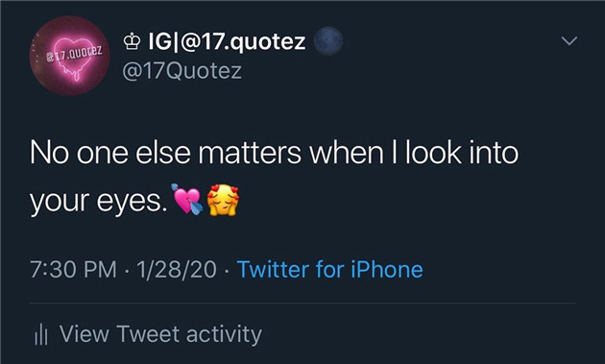Click the divider line above Tweet activity
This screenshot has width=605, height=364.
[x=302, y=303]
